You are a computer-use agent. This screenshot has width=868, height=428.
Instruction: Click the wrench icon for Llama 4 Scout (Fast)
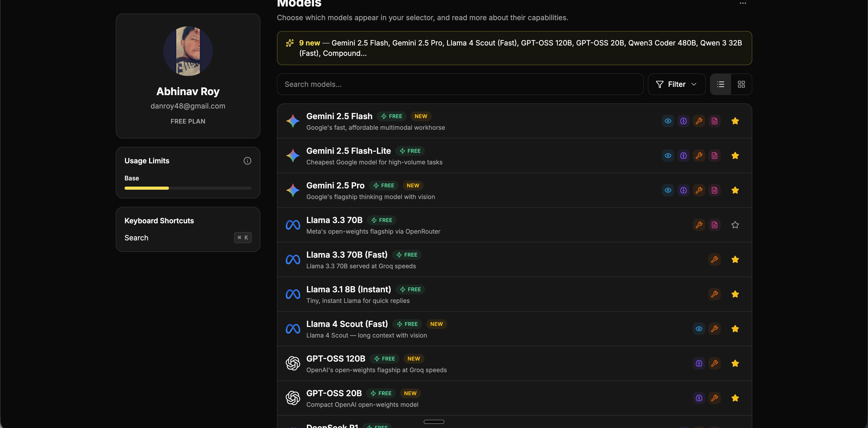(x=714, y=329)
